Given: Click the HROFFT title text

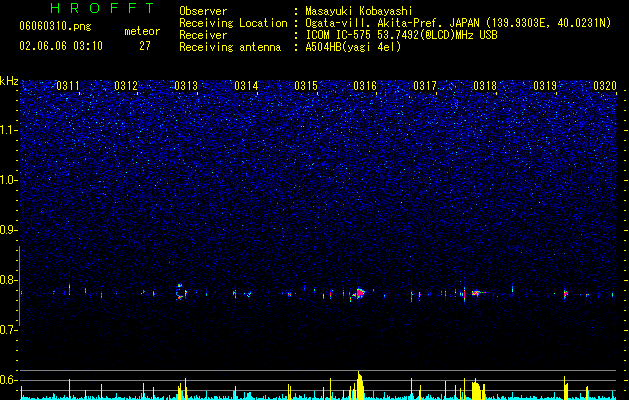Looking at the screenshot, I should point(102,8).
